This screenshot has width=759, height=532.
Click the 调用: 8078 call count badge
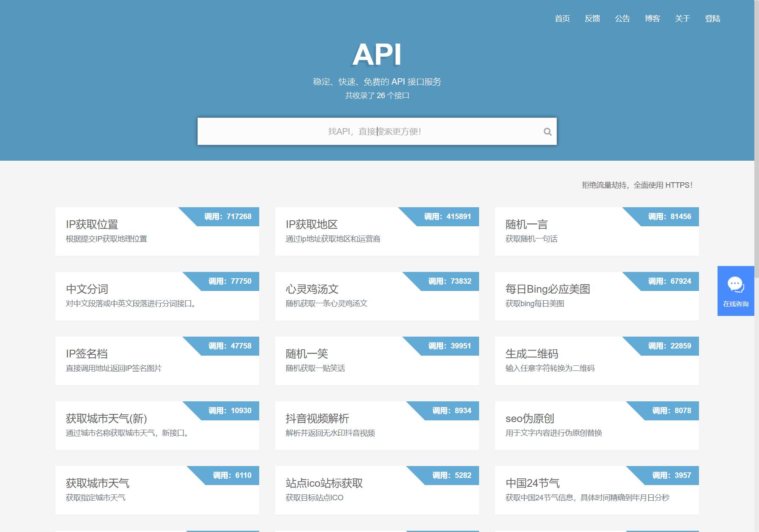[x=671, y=411]
